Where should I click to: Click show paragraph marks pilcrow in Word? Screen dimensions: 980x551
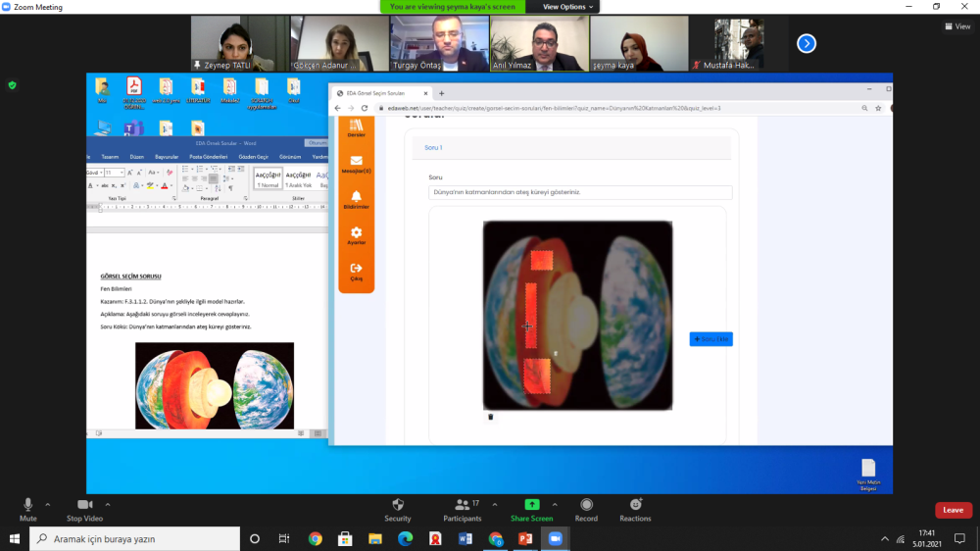pos(230,187)
